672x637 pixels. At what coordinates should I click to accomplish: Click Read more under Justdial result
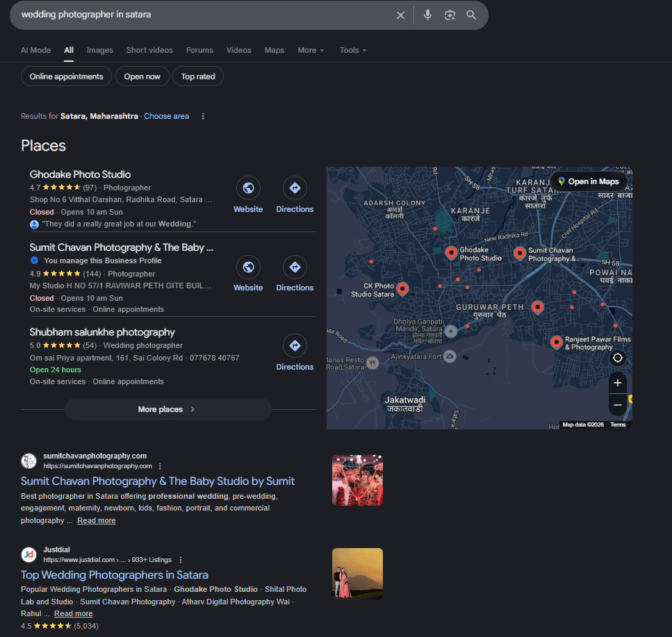tap(73, 614)
